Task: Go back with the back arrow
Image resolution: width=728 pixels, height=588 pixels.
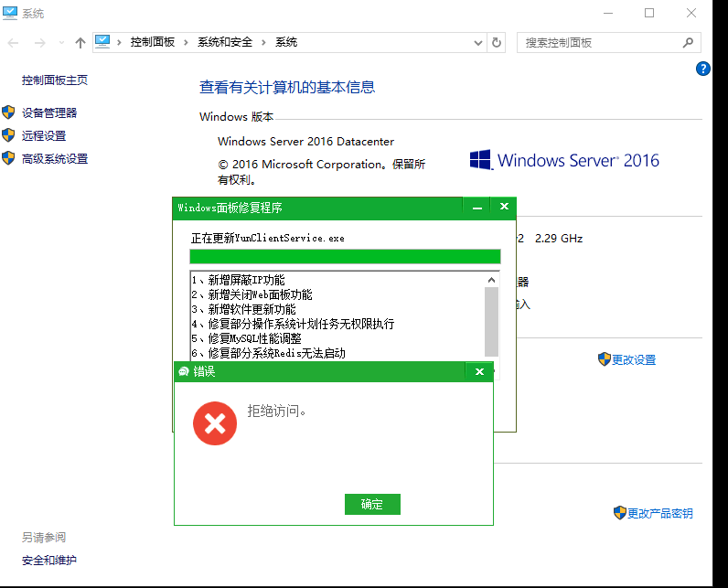Action: pos(13,43)
